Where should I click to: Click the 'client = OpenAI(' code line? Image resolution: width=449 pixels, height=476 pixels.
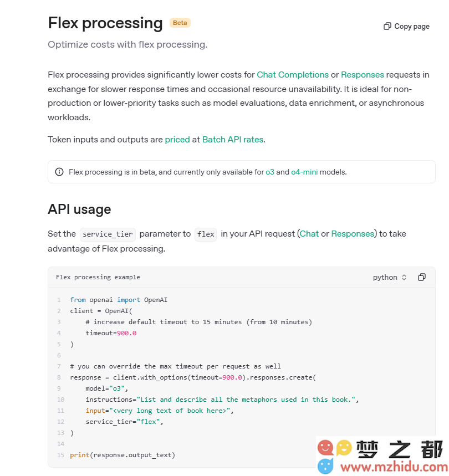point(101,311)
